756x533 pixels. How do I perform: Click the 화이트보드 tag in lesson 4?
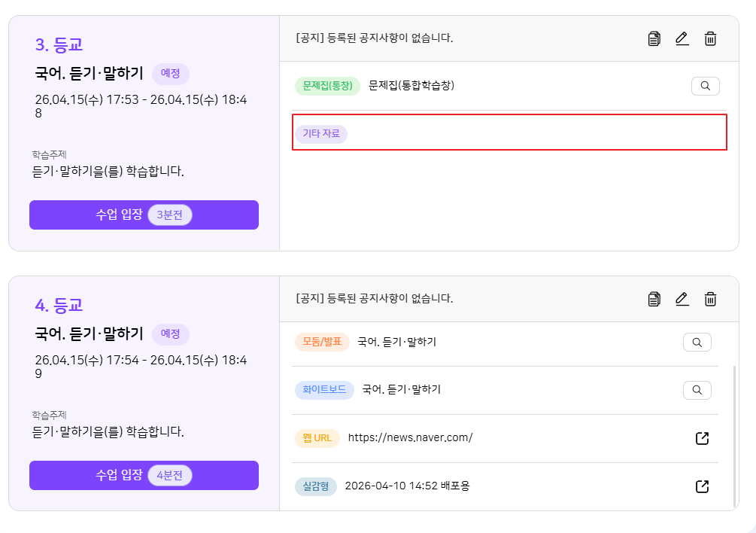click(324, 390)
